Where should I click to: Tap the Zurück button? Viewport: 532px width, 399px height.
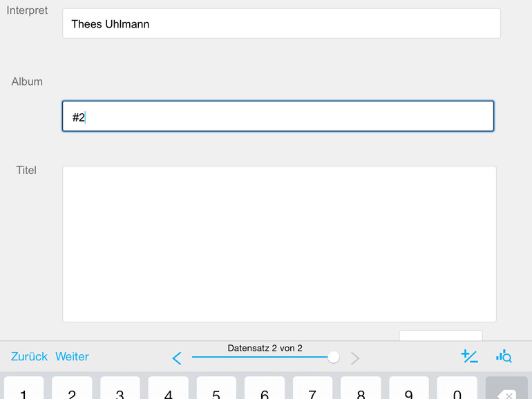[x=29, y=357]
